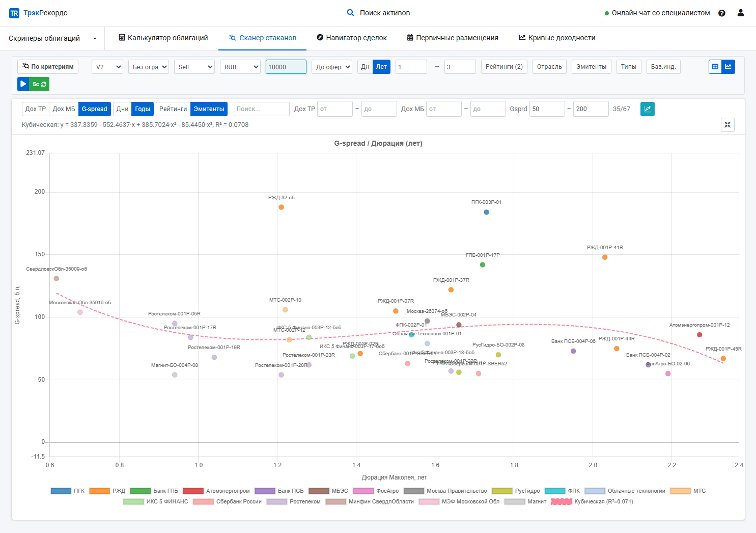Toggle Y-axis to Дох МБ

(x=64, y=109)
